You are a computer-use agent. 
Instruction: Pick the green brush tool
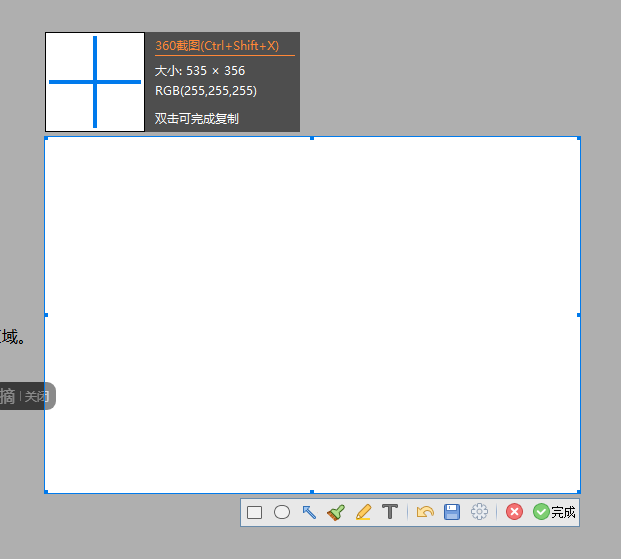[x=336, y=512]
